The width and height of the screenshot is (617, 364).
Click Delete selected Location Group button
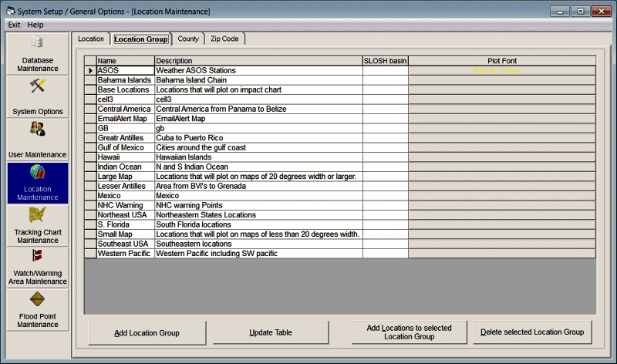[532, 332]
